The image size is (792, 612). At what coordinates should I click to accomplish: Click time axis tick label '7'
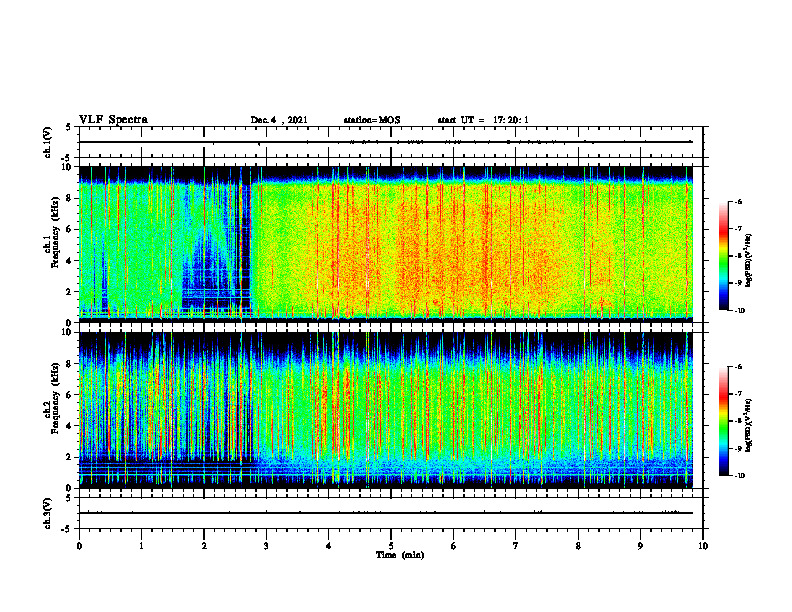[516, 546]
